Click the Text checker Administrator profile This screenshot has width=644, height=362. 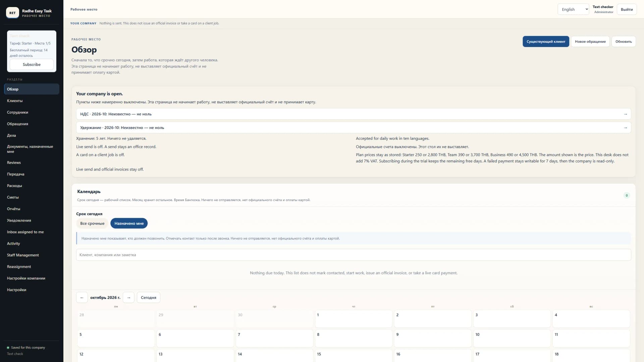(x=603, y=9)
